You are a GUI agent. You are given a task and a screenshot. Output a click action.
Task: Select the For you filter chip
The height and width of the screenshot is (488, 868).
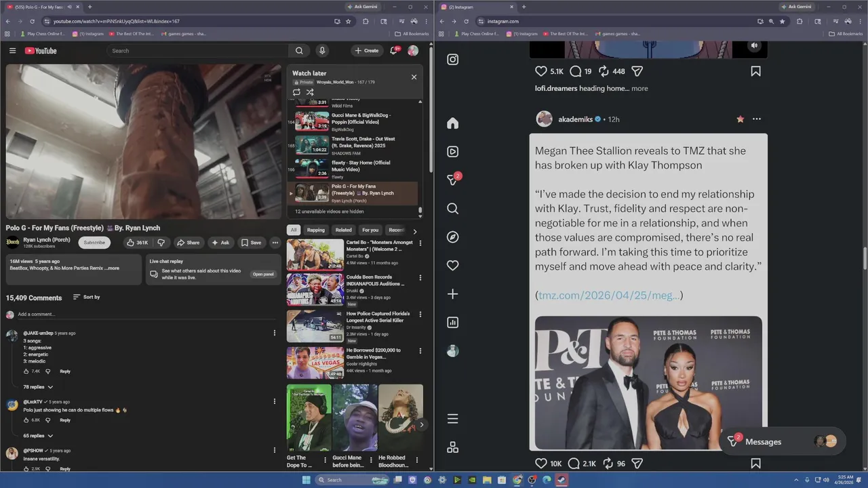point(370,230)
